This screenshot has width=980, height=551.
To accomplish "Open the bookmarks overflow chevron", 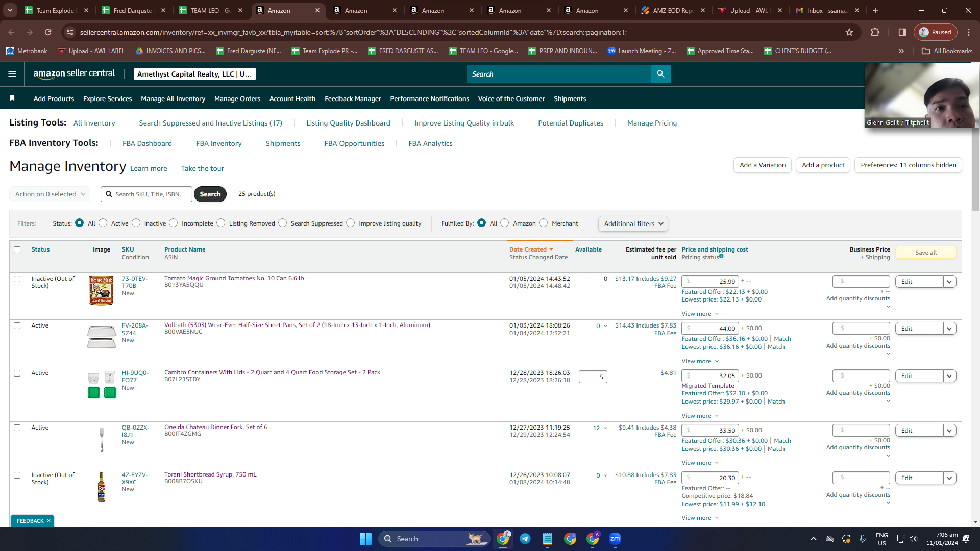I will [x=901, y=51].
